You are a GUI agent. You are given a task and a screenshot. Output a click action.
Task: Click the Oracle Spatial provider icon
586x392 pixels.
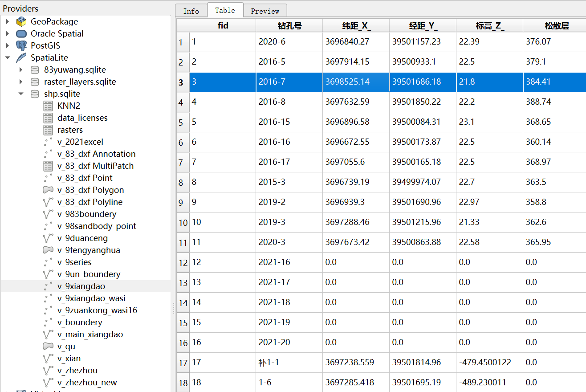[21, 34]
